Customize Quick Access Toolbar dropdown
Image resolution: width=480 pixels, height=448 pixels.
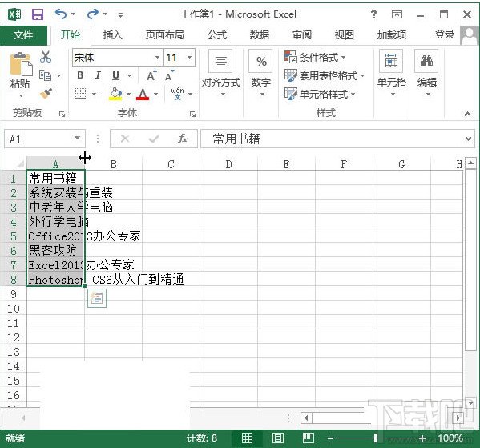pos(121,14)
